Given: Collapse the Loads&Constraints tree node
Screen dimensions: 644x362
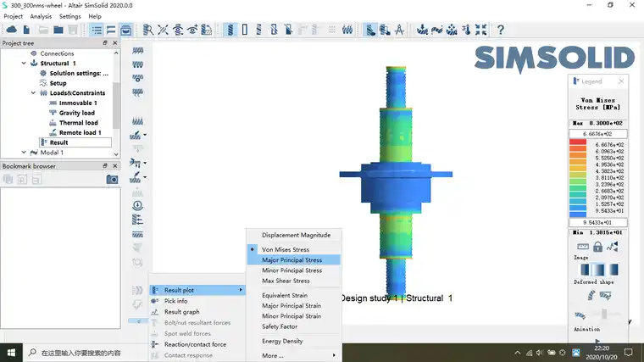Looking at the screenshot, I should 33,93.
